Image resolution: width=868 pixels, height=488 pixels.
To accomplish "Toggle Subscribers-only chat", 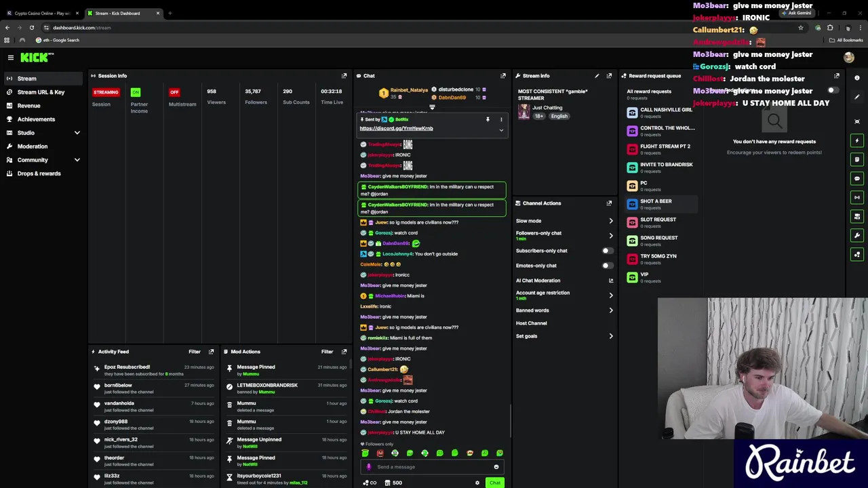I will click(608, 251).
